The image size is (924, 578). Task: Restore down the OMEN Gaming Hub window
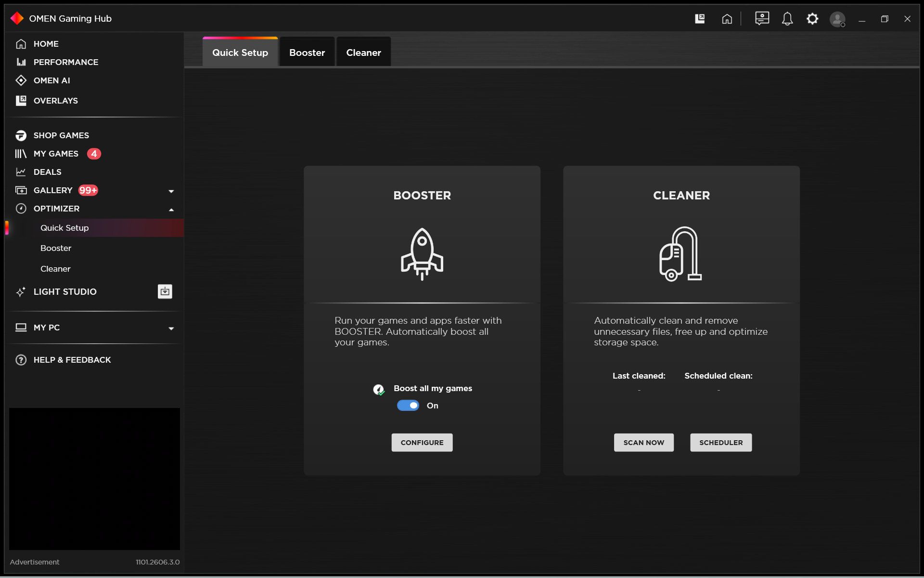coord(885,19)
